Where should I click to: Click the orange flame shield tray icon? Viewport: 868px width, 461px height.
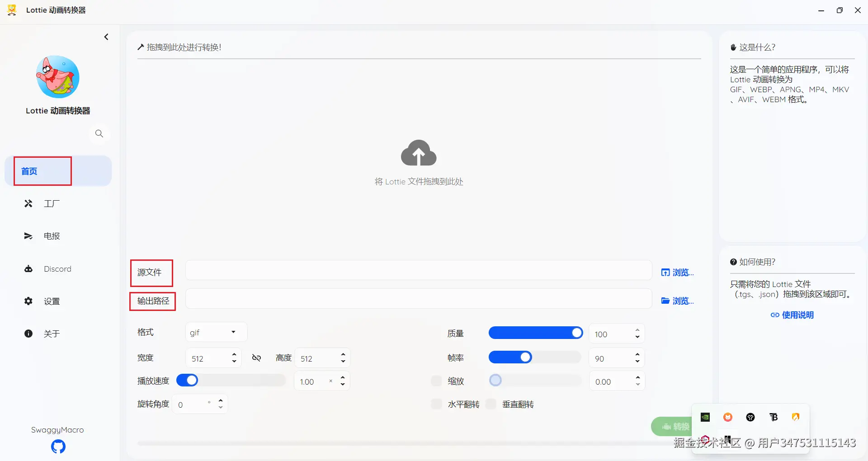[x=796, y=417]
